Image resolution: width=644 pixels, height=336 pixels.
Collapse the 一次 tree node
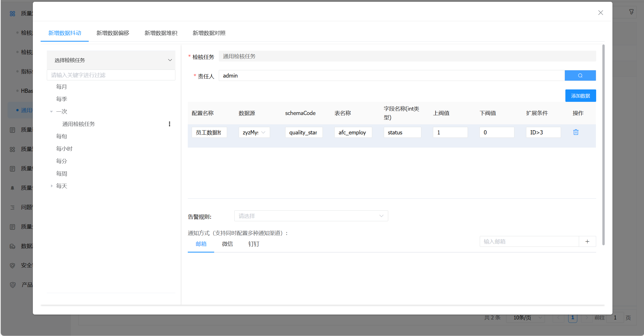tap(51, 112)
